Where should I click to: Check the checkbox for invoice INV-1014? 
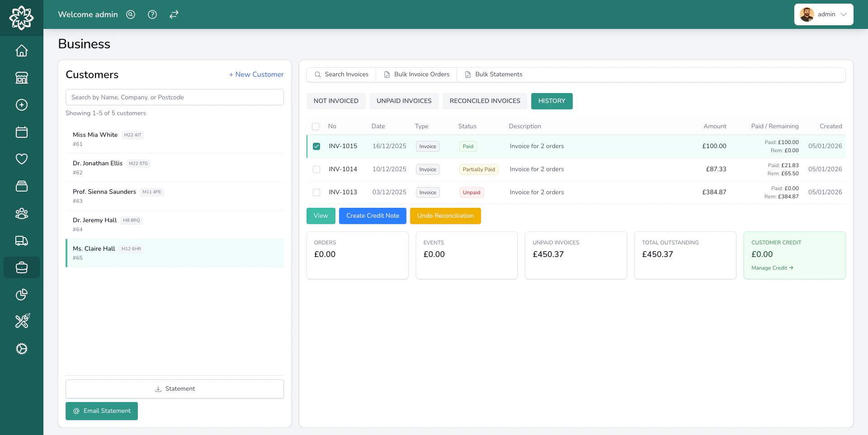(316, 169)
